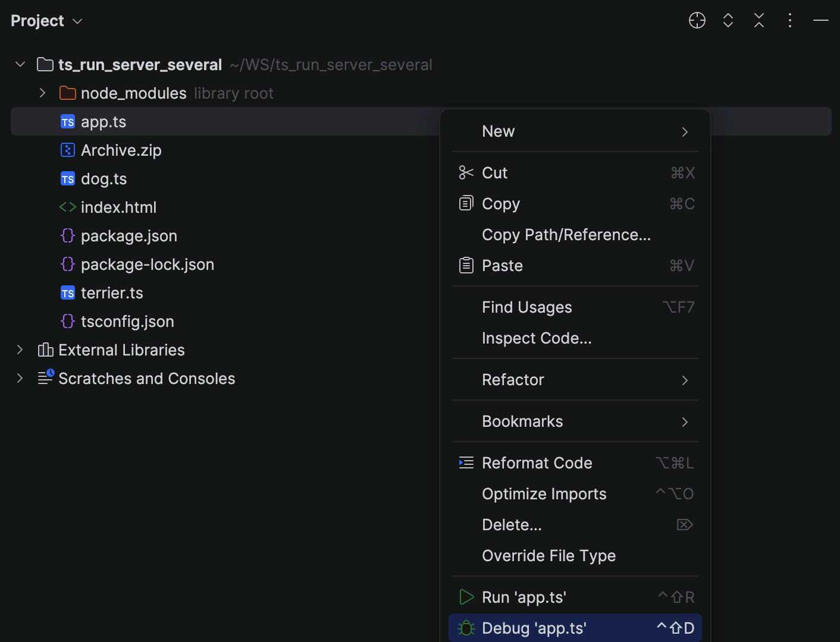
Task: Expand Scratches and Consoles
Action: click(20, 378)
